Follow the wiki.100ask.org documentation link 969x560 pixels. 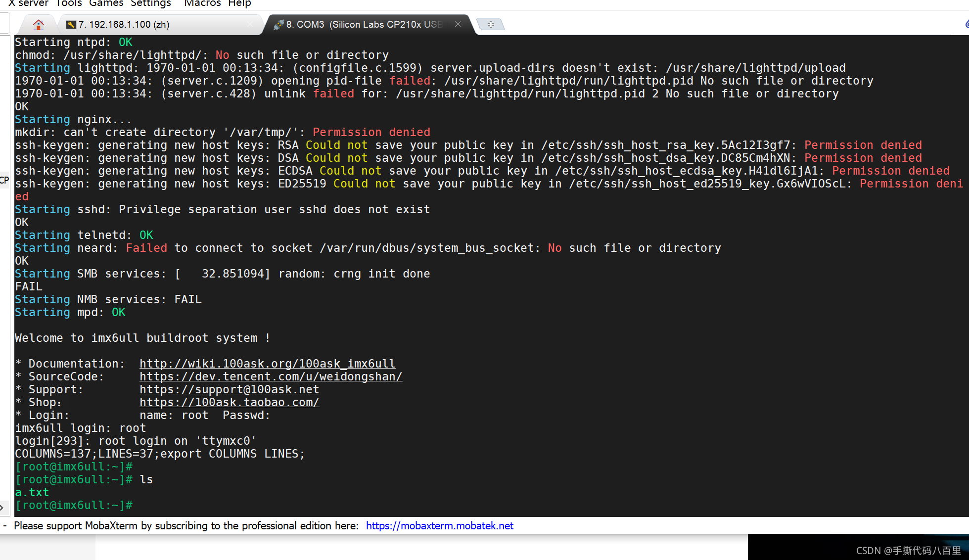pyautogui.click(x=267, y=364)
